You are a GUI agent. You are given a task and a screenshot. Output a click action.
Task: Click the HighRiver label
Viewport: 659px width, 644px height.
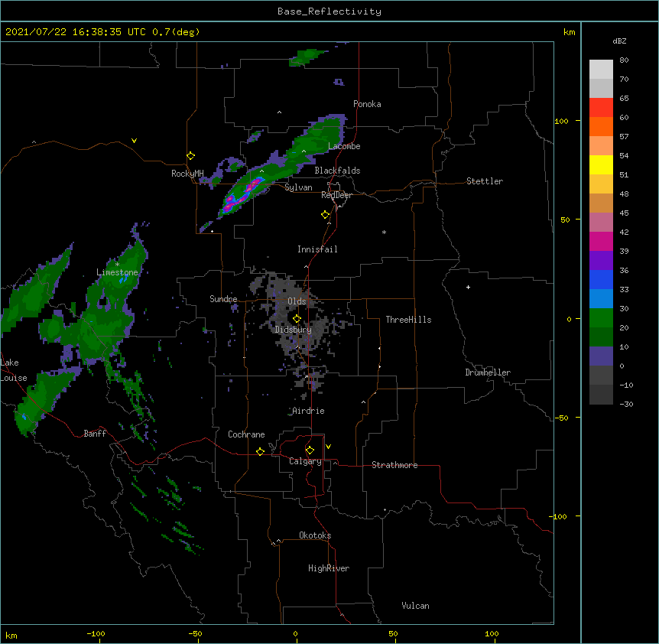click(x=329, y=568)
